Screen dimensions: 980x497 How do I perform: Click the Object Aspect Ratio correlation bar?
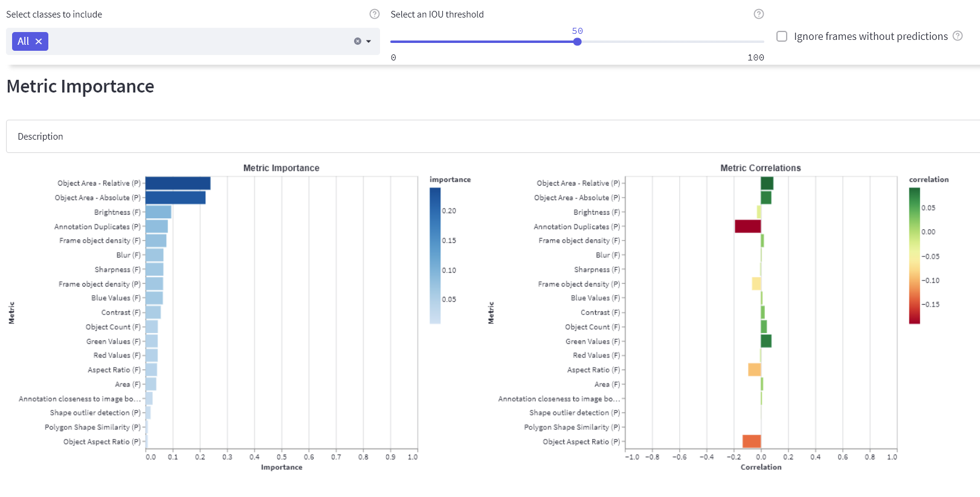click(x=752, y=441)
